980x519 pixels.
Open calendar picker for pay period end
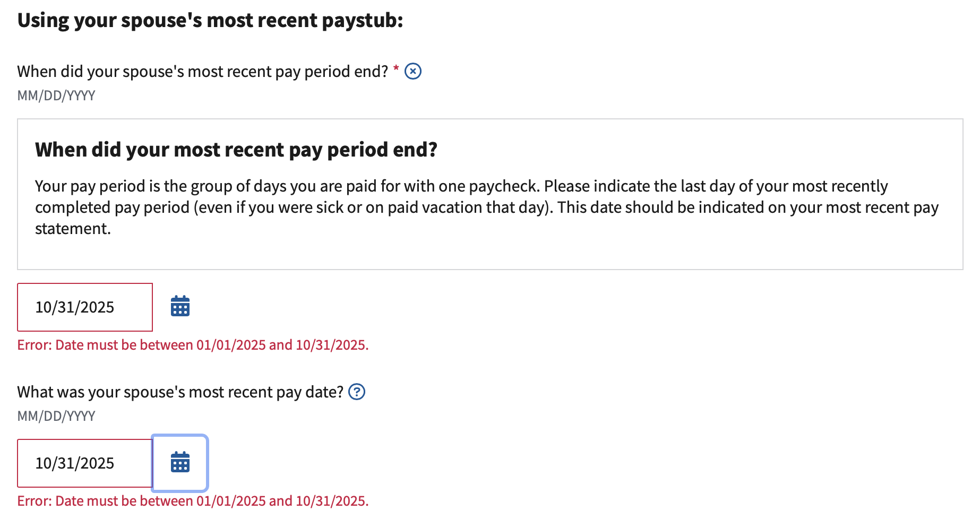(x=180, y=307)
